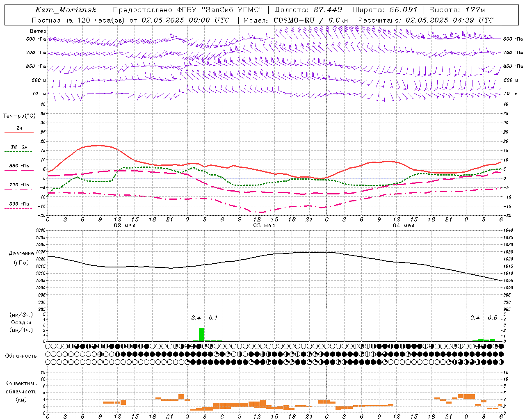Click the "850 гПа" temperature legend entry

pyautogui.click(x=19, y=166)
